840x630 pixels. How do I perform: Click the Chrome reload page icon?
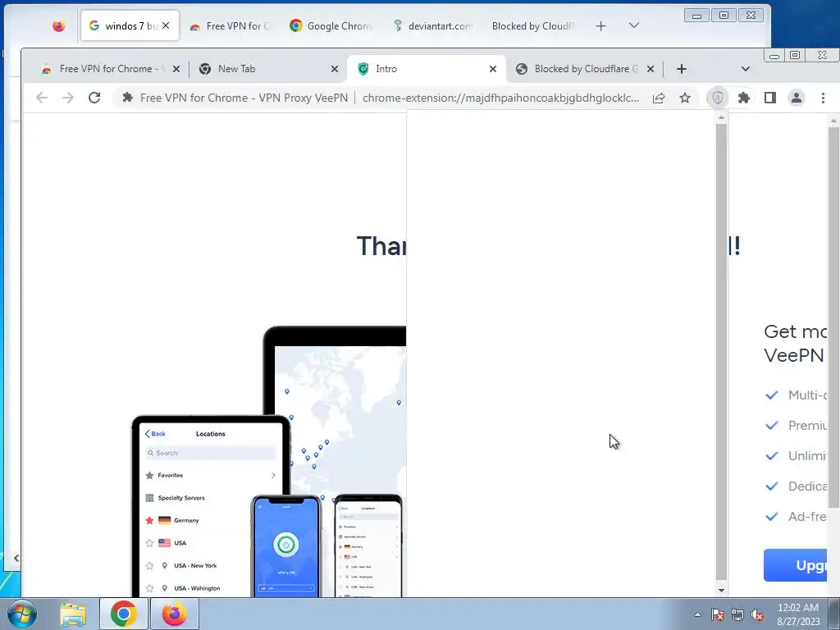point(94,98)
